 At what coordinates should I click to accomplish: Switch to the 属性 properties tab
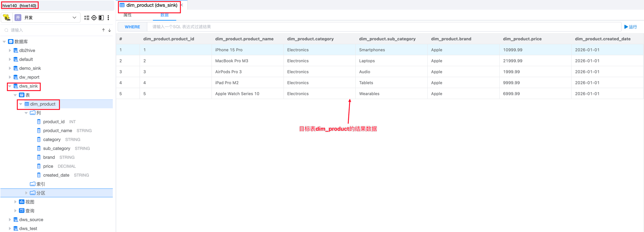coord(127,15)
